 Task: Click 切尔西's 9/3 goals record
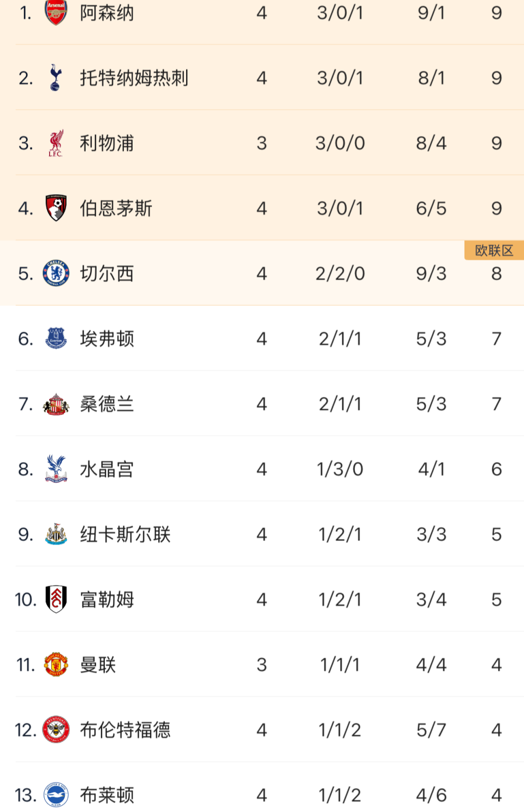[x=431, y=273]
